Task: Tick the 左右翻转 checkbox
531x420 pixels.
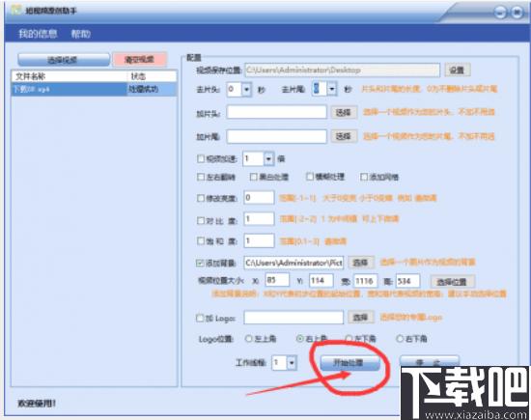Action: (x=201, y=177)
